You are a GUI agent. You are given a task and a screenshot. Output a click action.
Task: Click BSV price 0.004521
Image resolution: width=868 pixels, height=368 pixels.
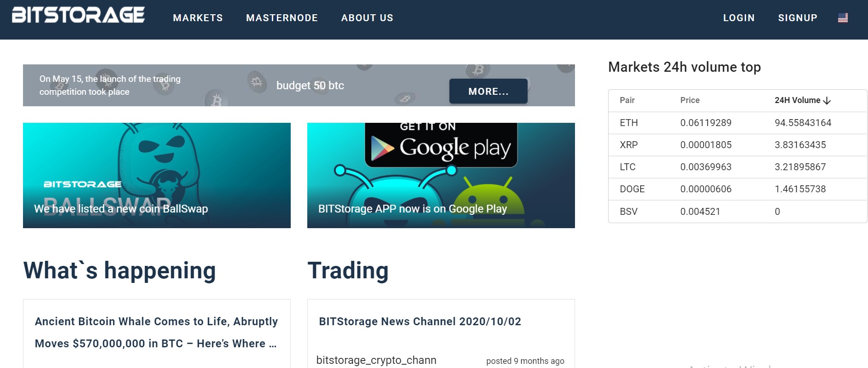pyautogui.click(x=700, y=212)
